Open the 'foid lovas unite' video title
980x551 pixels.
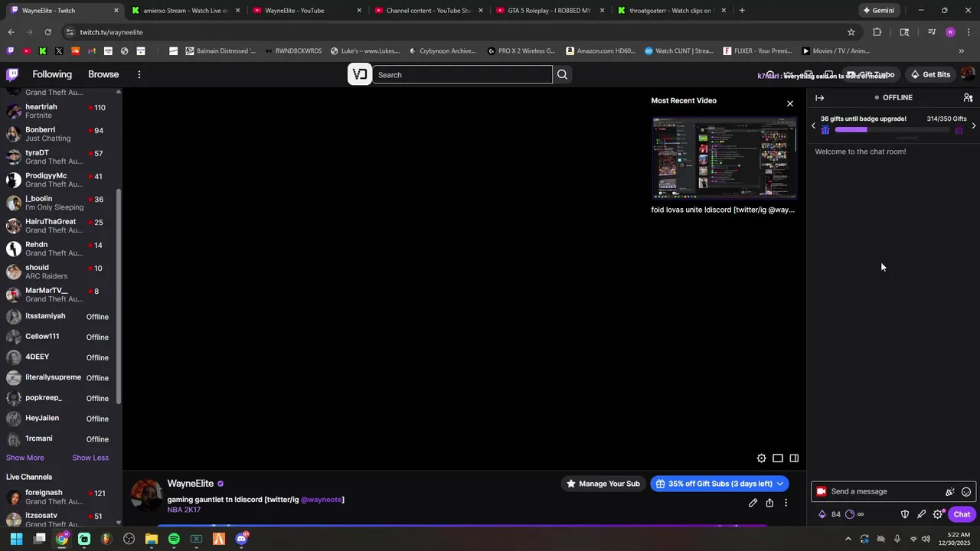click(x=723, y=210)
